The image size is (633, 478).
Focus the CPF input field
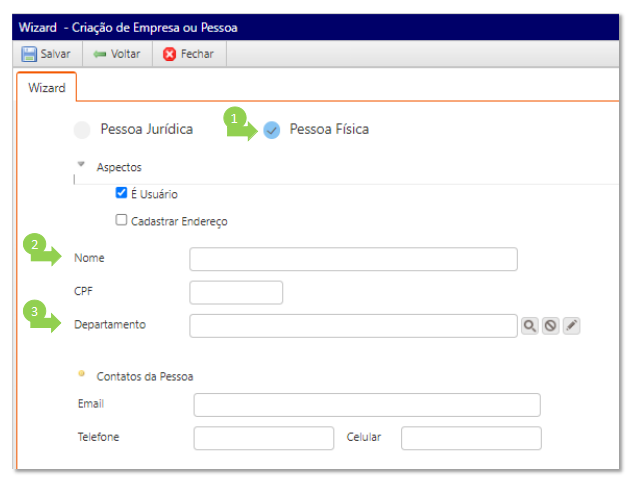point(236,292)
